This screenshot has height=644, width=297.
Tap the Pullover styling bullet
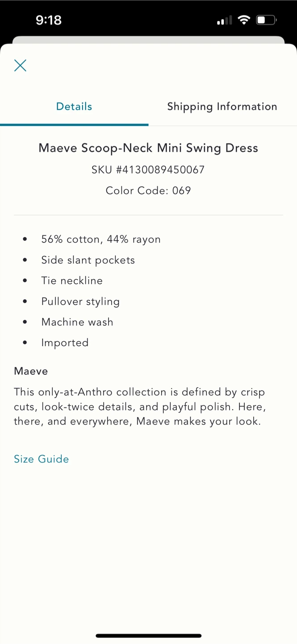(x=80, y=301)
